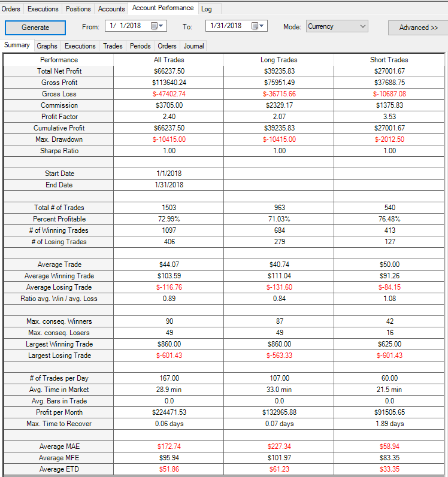Click Max. conseq. Winners value 90
Image resolution: width=448 pixels, height=477 pixels.
pyautogui.click(x=169, y=321)
